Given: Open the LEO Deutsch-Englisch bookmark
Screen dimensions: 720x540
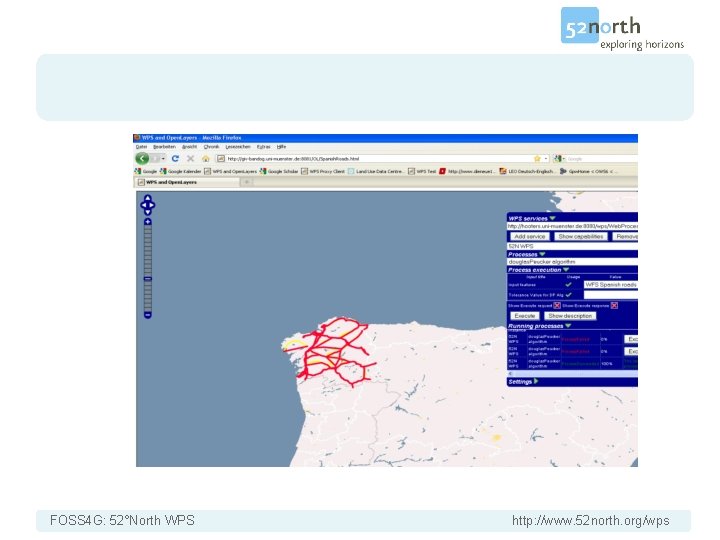Looking at the screenshot, I should pyautogui.click(x=527, y=171).
